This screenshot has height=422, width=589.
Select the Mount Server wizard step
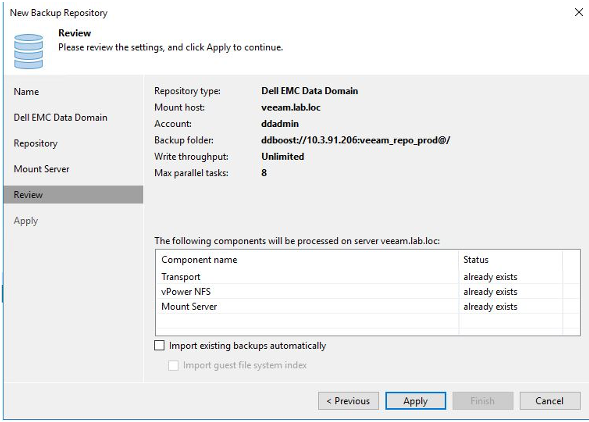coord(42,169)
